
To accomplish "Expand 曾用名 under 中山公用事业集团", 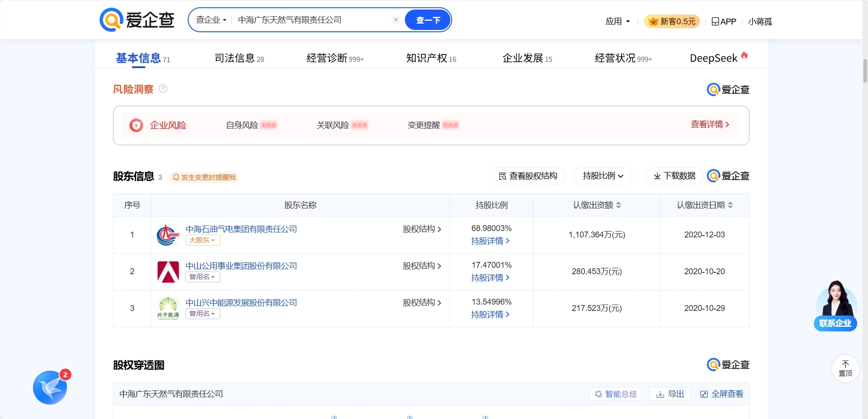I will [203, 277].
